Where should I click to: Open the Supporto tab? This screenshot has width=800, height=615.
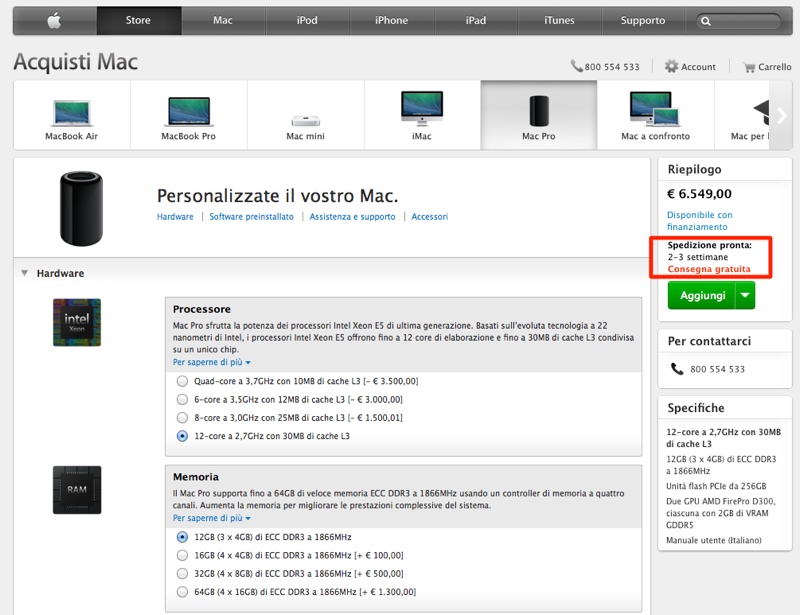[643, 20]
